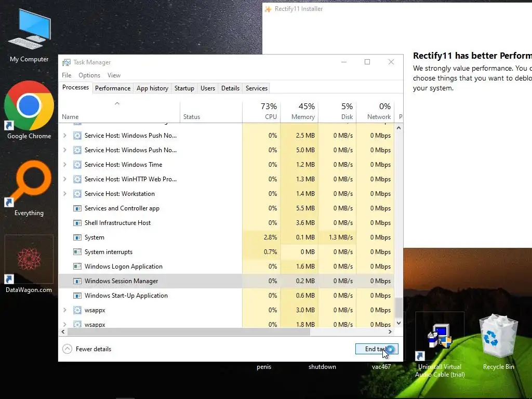Click the vertical scrollbar down arrow
532x399 pixels.
(398, 323)
